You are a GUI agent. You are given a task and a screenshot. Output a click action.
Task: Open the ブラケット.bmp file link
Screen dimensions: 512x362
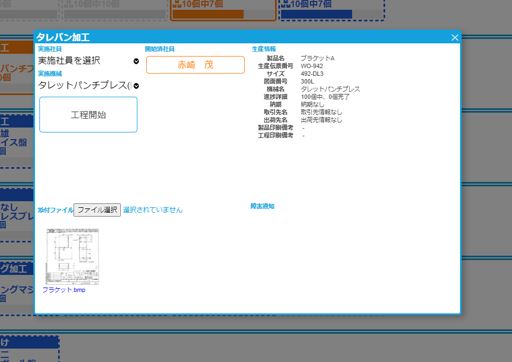[x=64, y=290]
